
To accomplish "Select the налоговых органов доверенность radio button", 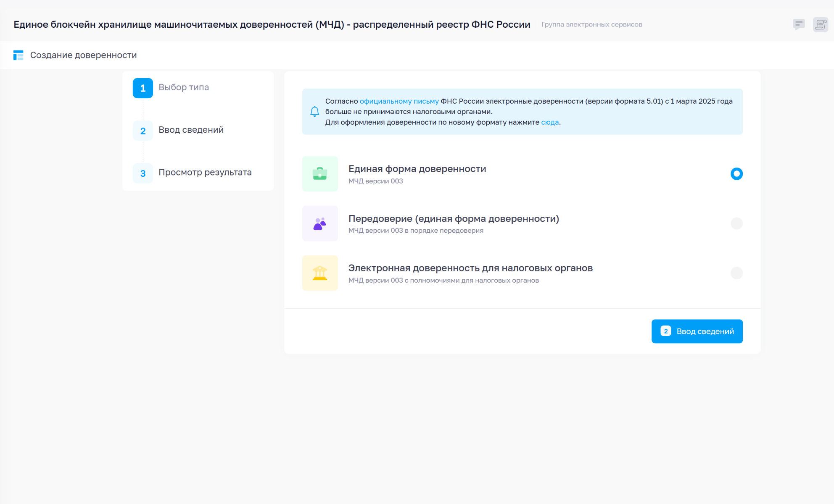I will [736, 273].
